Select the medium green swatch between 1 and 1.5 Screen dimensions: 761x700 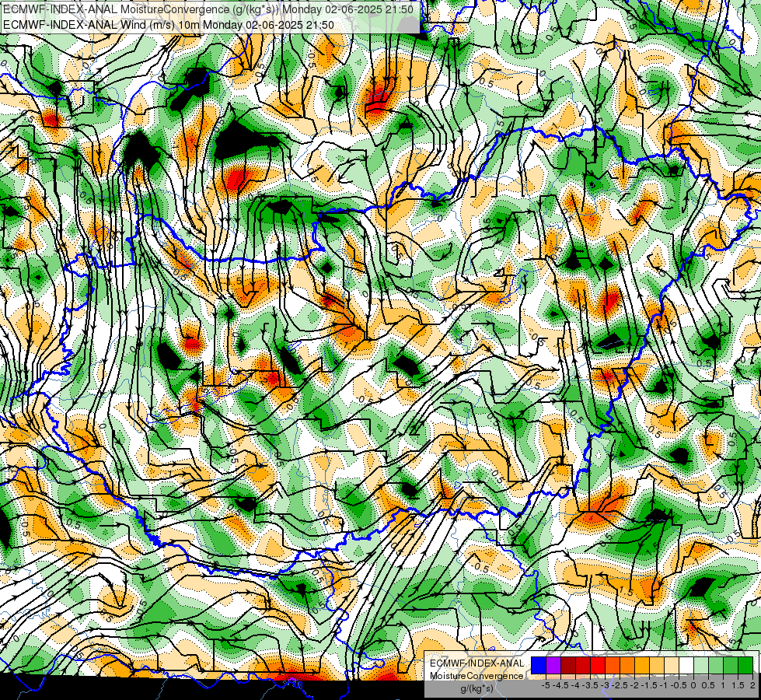731,666
